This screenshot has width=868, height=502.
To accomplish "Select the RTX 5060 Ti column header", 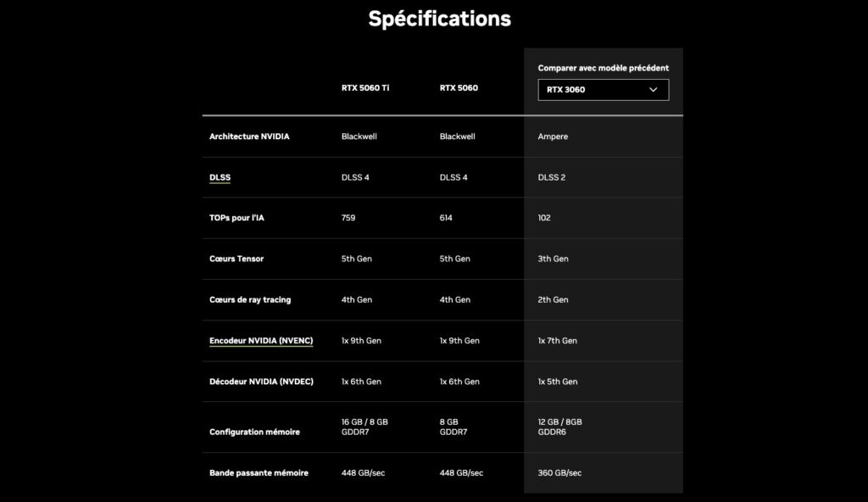I will 365,87.
